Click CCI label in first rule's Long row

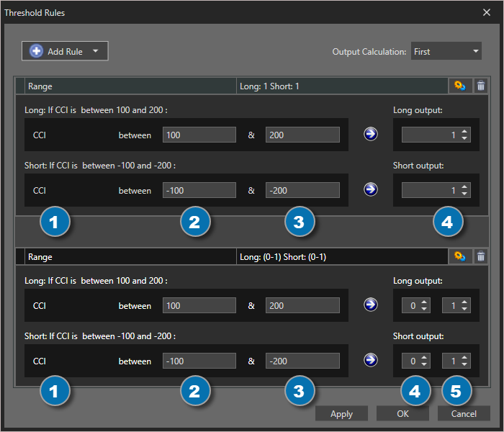coord(40,135)
